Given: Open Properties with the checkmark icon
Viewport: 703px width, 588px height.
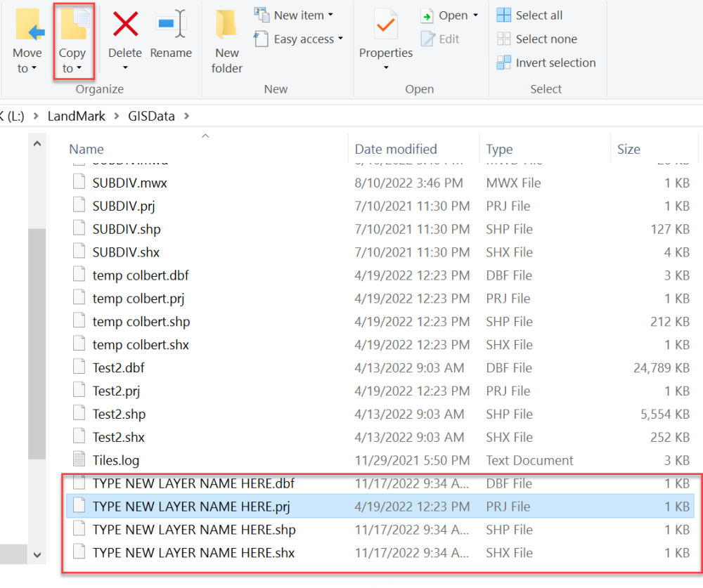Looking at the screenshot, I should (385, 39).
